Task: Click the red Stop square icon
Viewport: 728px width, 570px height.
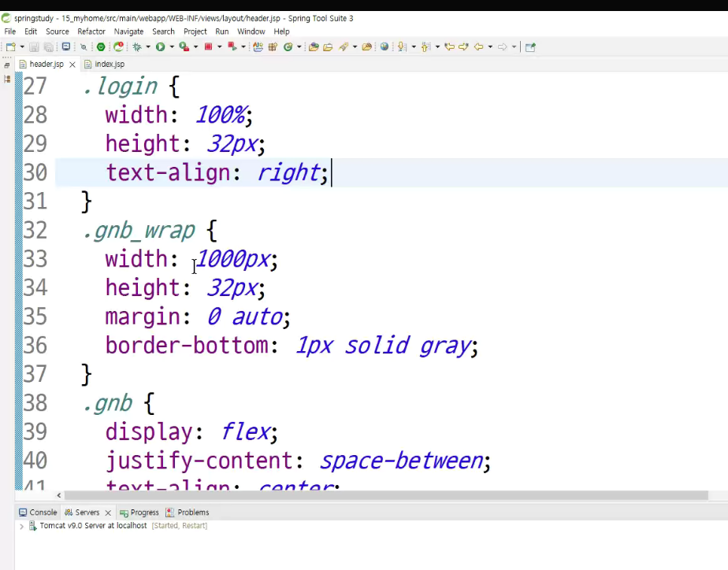Action: pyautogui.click(x=209, y=46)
